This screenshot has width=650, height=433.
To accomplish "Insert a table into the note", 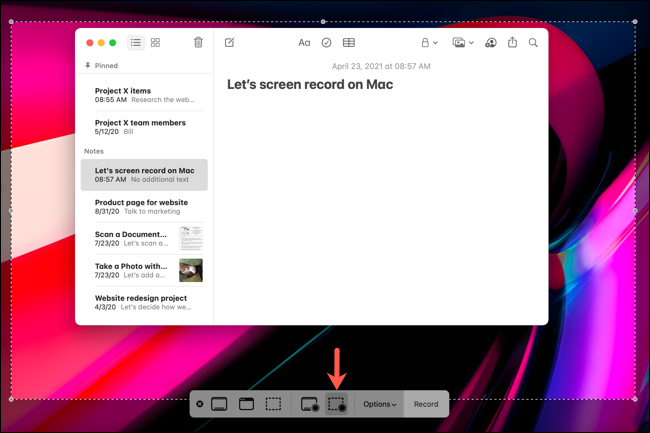I will (x=349, y=43).
